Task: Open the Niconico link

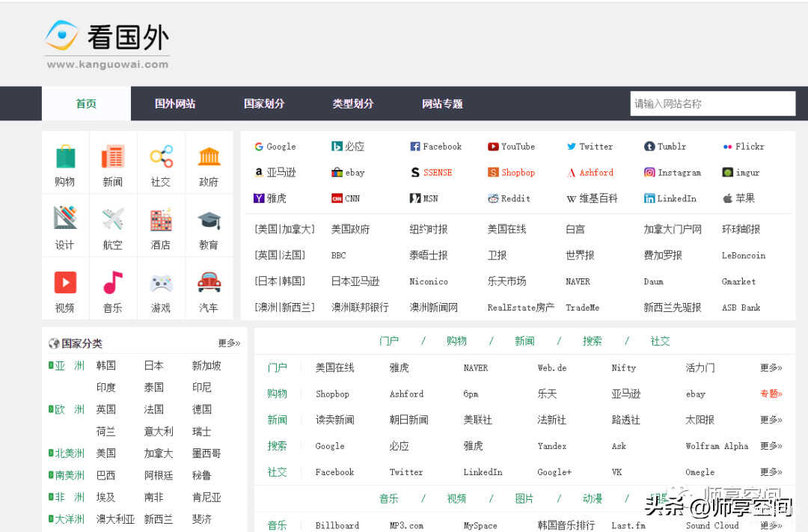Action: (x=429, y=281)
